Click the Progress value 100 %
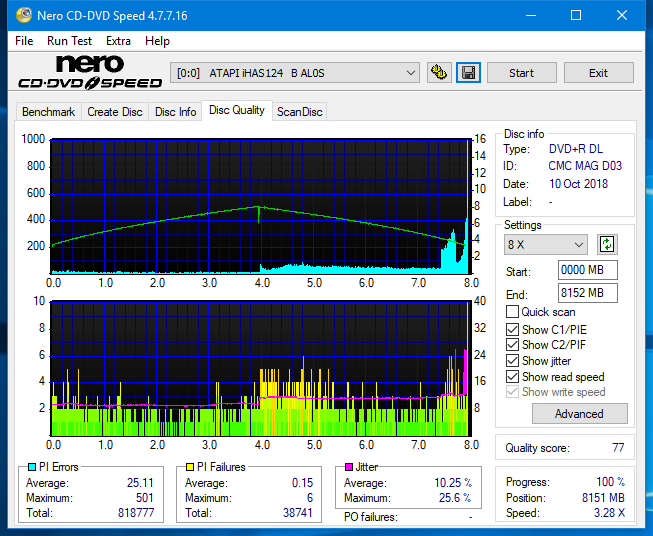Screen dimensions: 653x536 611,482
